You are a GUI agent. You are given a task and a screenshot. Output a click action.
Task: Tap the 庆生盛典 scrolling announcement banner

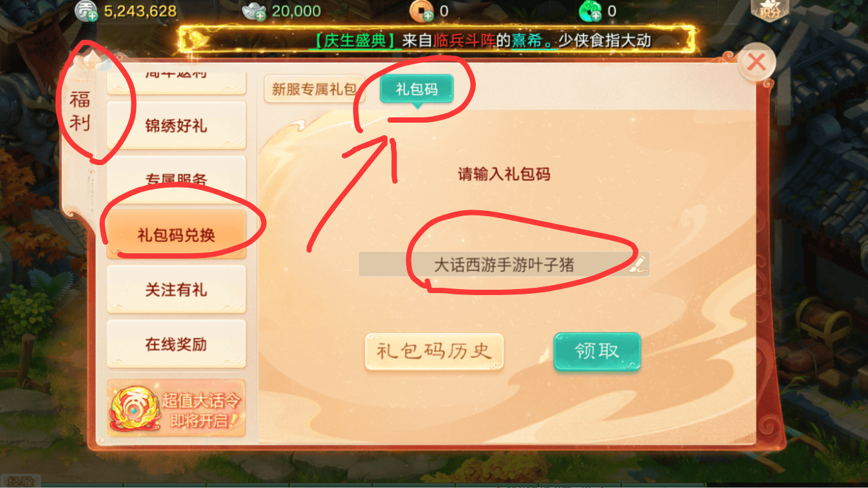[x=437, y=40]
